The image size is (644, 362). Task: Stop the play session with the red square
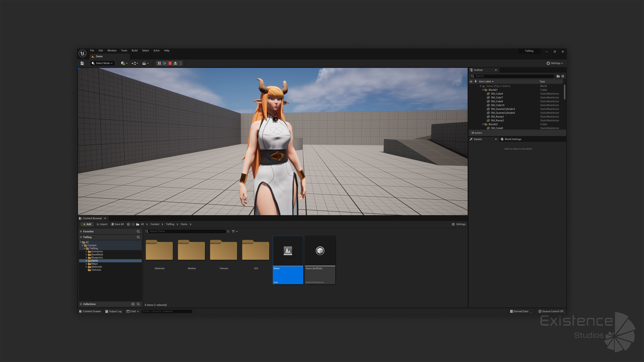tap(170, 63)
